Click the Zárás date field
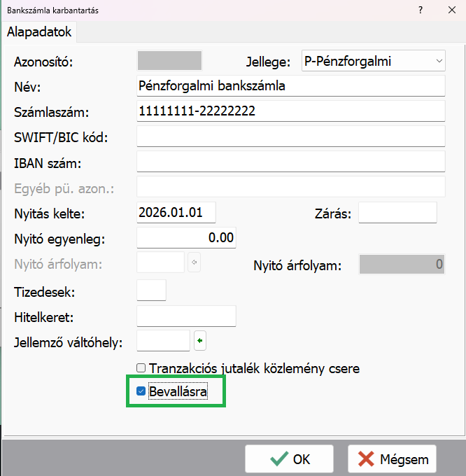Viewport: 466px width, 476px height. 397,212
